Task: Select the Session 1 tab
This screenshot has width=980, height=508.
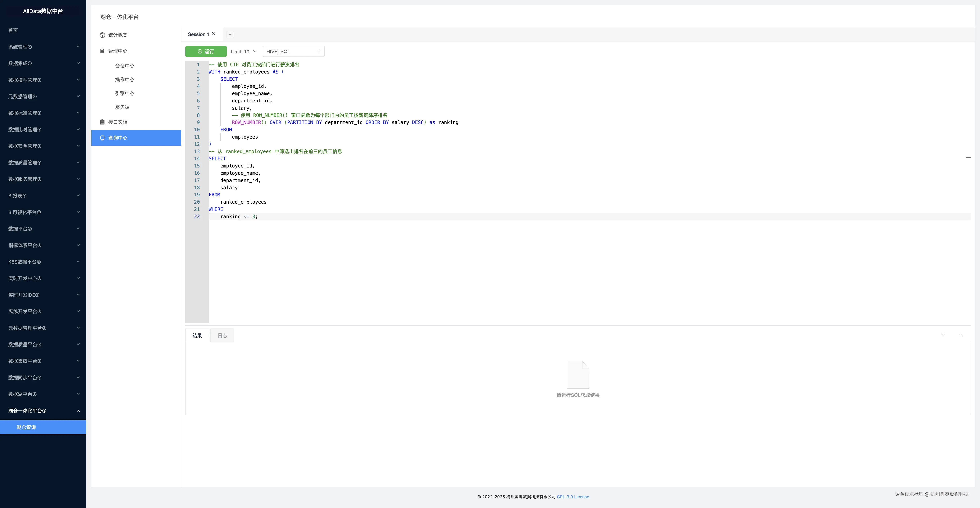Action: tap(198, 34)
